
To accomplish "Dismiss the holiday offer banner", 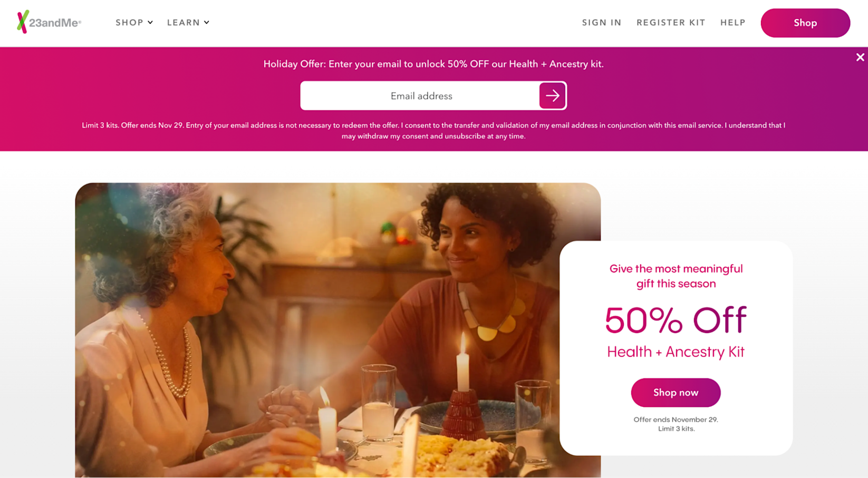I will point(860,57).
